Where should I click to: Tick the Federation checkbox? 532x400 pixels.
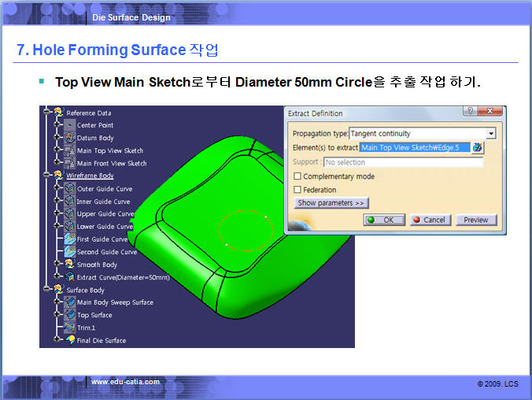click(x=297, y=190)
